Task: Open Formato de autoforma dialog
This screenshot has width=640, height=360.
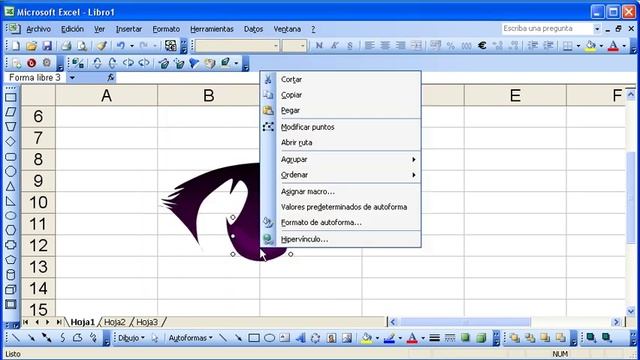Action: pos(348,222)
